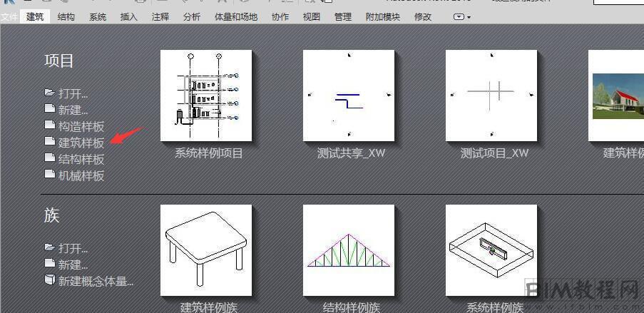Click the template icon beside 构造样板
The height and width of the screenshot is (313, 644).
[x=50, y=125]
